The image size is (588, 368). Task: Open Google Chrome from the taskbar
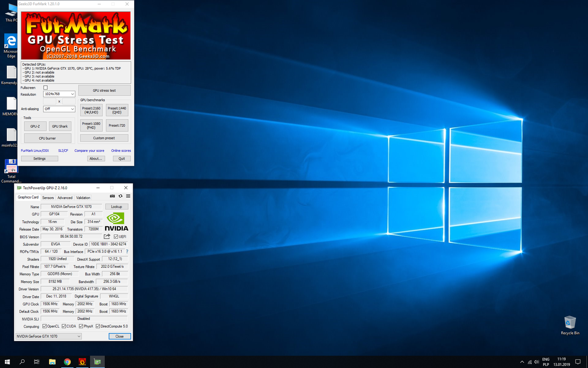point(67,362)
